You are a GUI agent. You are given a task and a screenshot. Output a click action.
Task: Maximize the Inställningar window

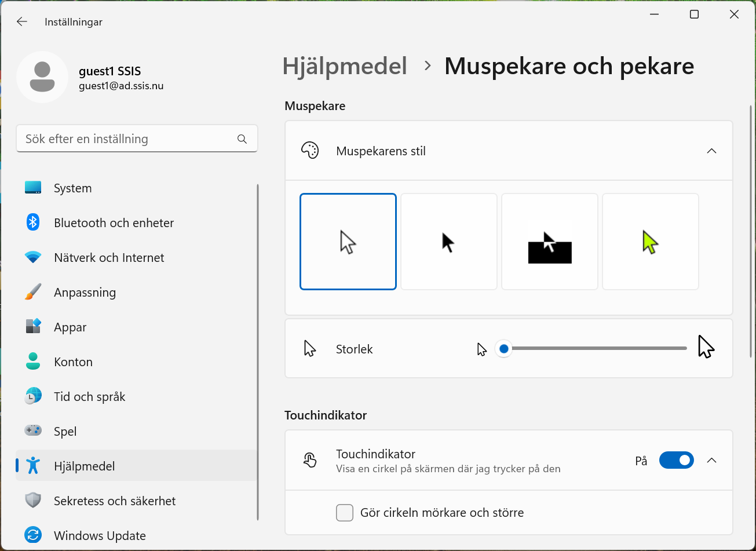694,14
